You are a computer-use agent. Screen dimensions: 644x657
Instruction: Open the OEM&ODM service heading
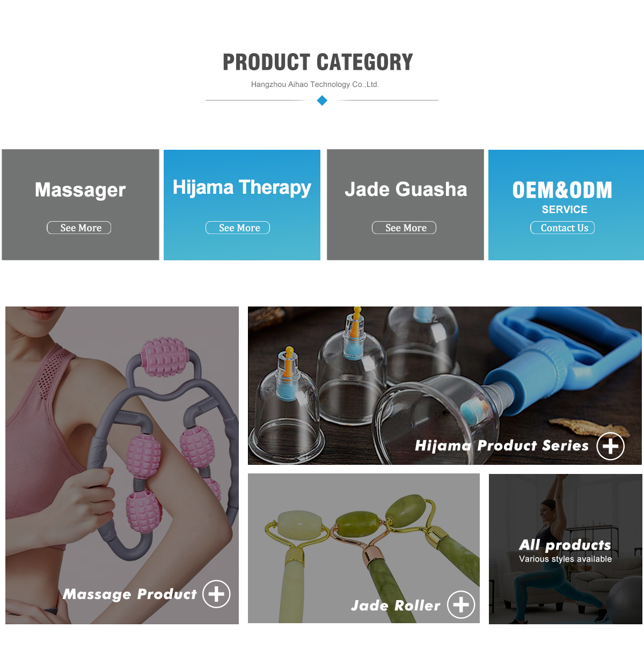[562, 190]
